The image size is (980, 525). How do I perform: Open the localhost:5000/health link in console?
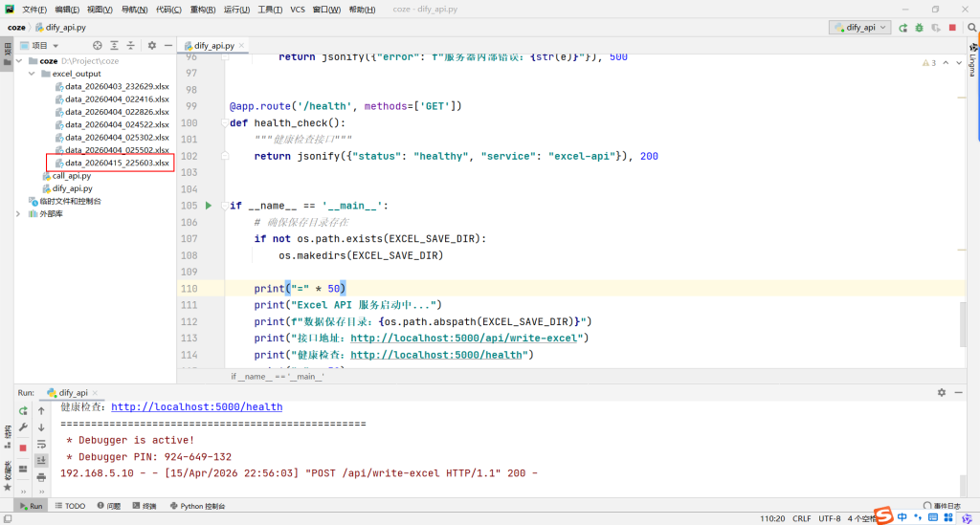[196, 406]
